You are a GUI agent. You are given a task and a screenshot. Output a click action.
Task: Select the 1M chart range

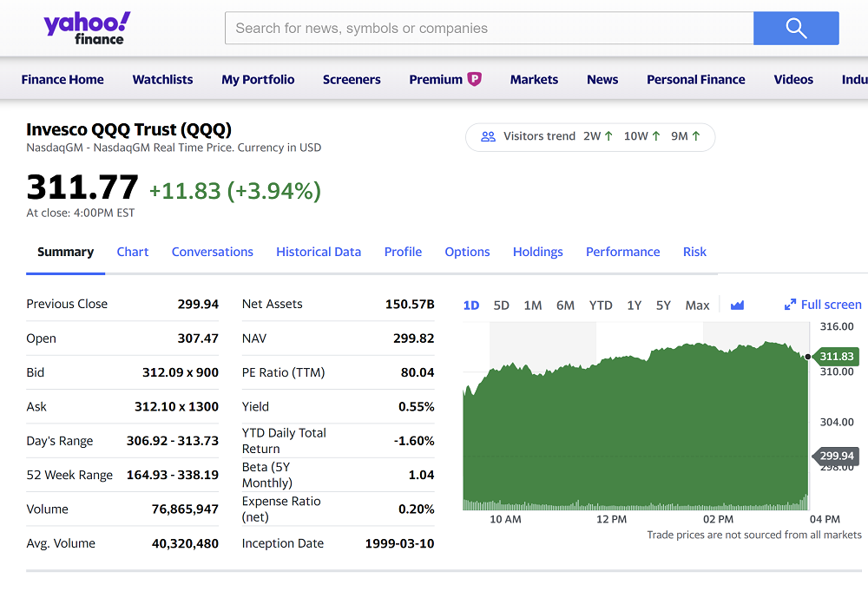click(533, 306)
